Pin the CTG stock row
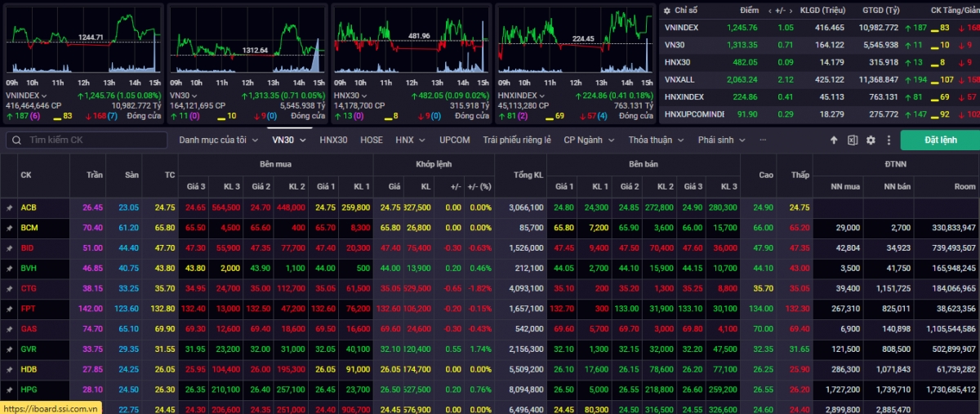The image size is (980, 414). click(x=9, y=288)
